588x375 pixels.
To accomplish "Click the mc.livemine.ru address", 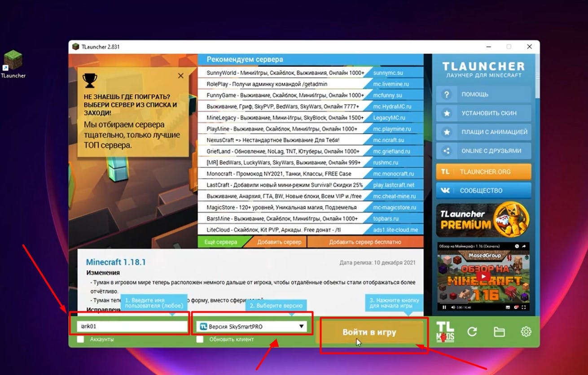I will (x=391, y=84).
